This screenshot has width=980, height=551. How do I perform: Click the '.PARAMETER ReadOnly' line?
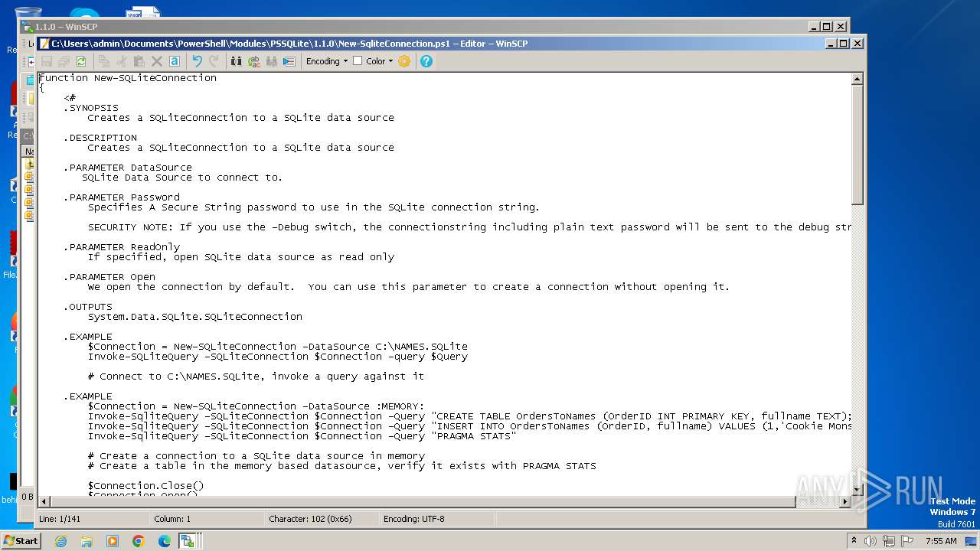(x=122, y=247)
